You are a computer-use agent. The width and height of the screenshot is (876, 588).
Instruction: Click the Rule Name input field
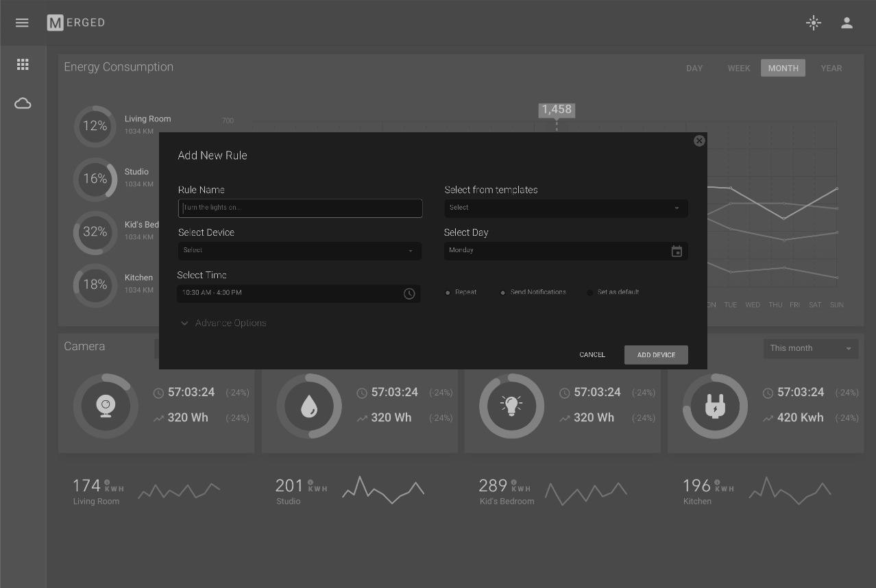coord(300,208)
